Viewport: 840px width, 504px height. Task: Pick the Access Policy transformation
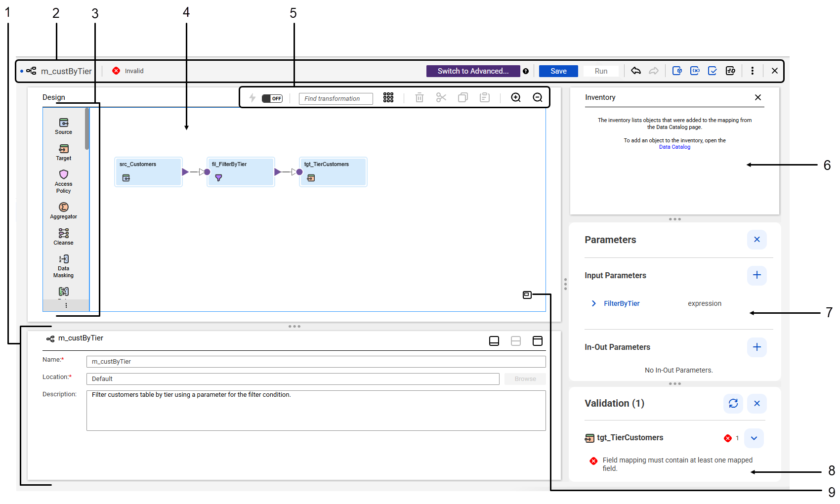pyautogui.click(x=63, y=181)
